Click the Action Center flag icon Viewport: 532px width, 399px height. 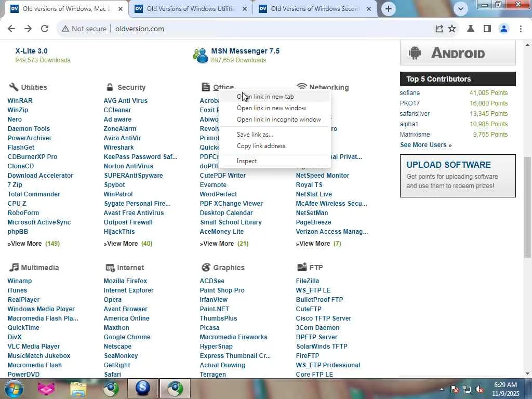[x=454, y=390]
